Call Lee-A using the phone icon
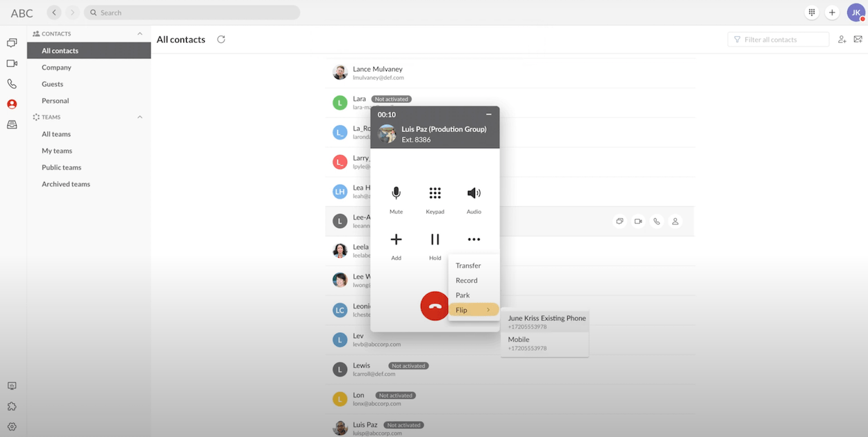This screenshot has width=868, height=437. click(657, 221)
